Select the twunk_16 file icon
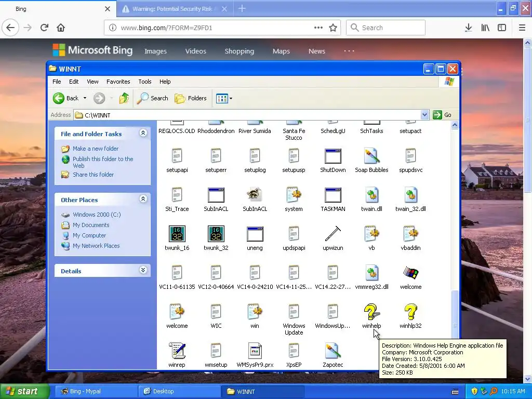 [177, 234]
